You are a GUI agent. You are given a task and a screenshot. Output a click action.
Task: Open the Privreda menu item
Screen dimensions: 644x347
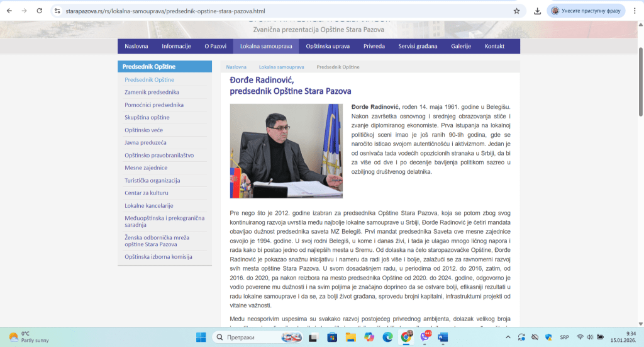click(x=374, y=46)
